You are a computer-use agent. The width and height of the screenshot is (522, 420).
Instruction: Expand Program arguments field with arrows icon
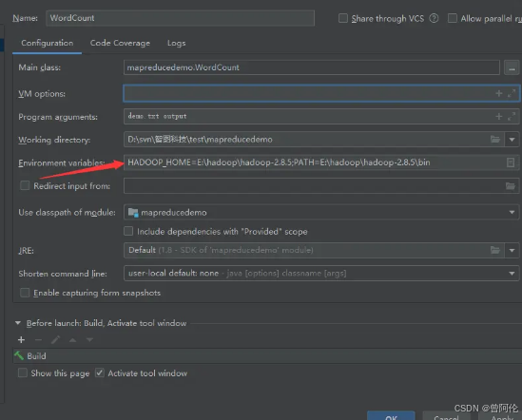point(512,117)
